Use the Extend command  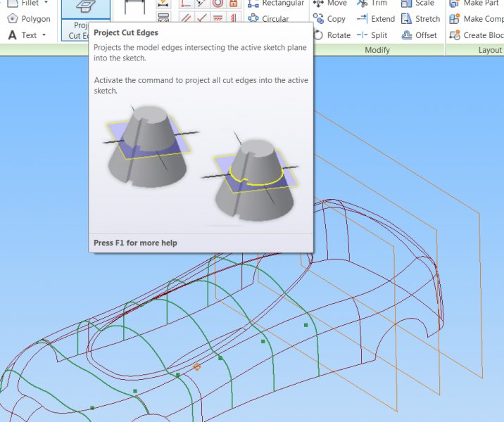(376, 19)
